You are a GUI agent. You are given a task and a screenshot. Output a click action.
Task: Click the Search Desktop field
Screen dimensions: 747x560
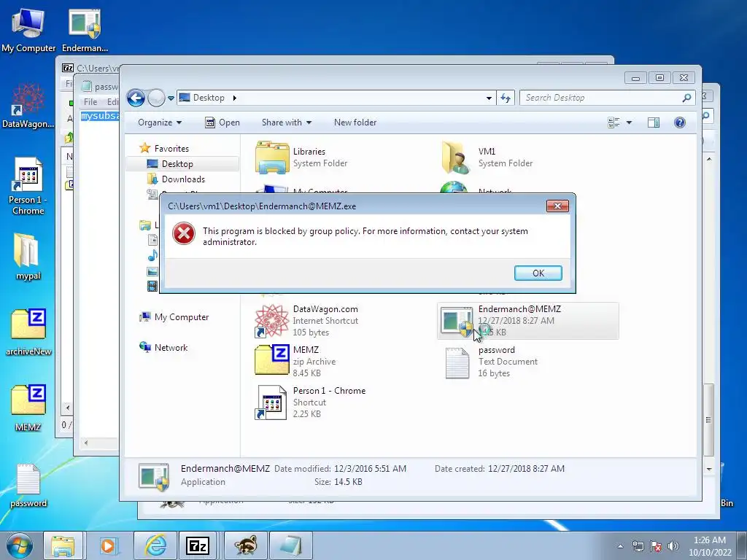(x=607, y=98)
